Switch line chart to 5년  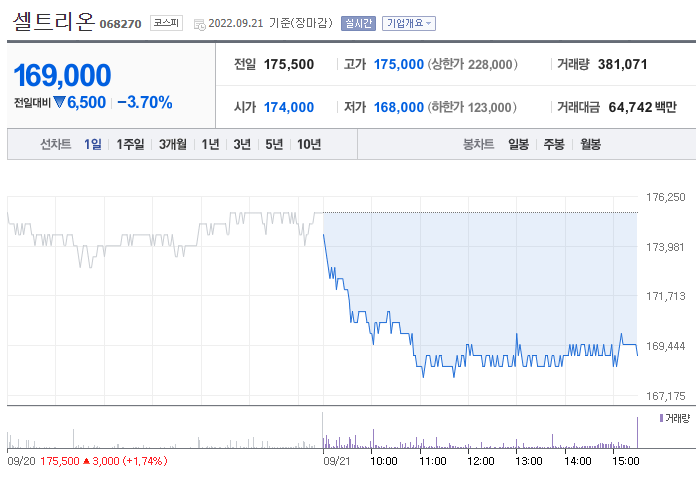274,144
